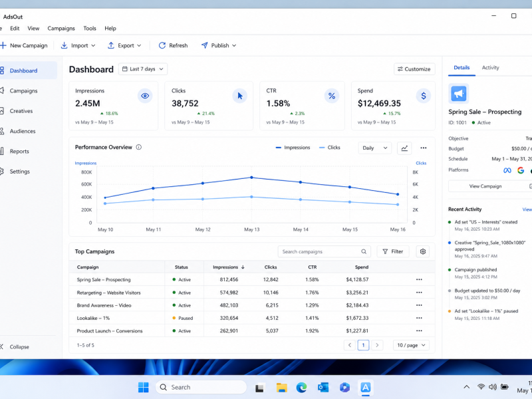532x399 pixels.
Task: Open Top Campaigns table settings gear
Action: (x=423, y=251)
